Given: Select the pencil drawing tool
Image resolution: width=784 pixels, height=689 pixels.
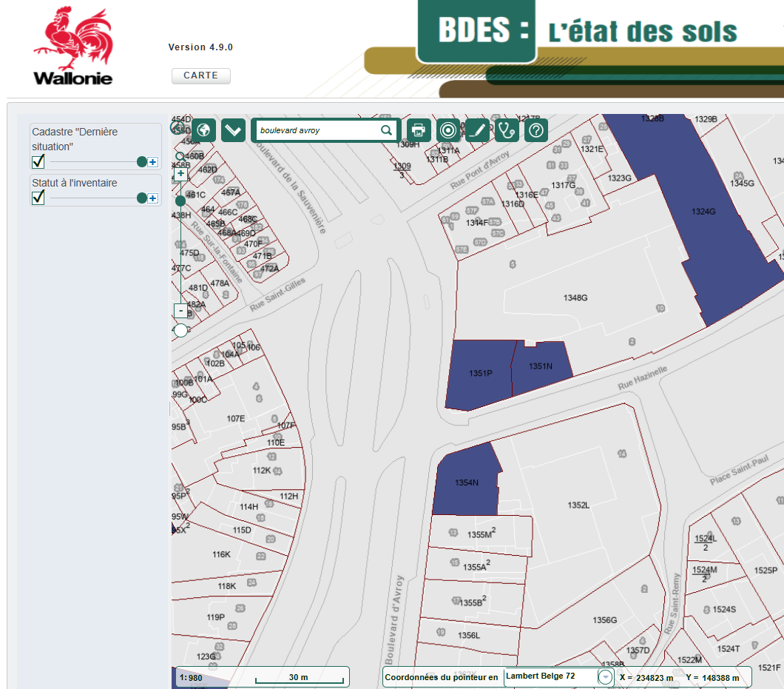Looking at the screenshot, I should (x=478, y=130).
